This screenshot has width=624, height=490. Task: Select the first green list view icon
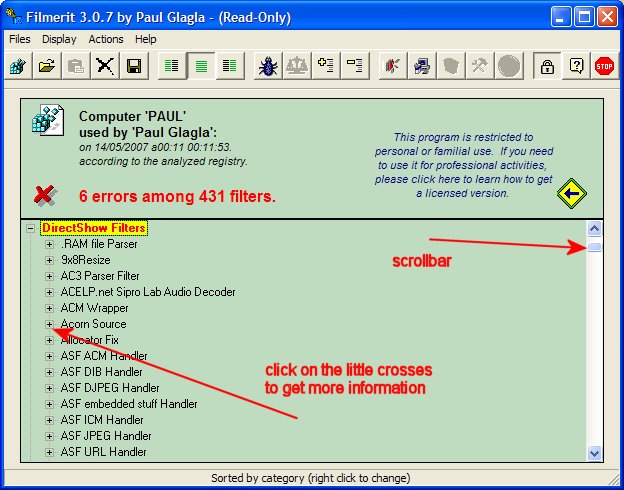(172, 66)
